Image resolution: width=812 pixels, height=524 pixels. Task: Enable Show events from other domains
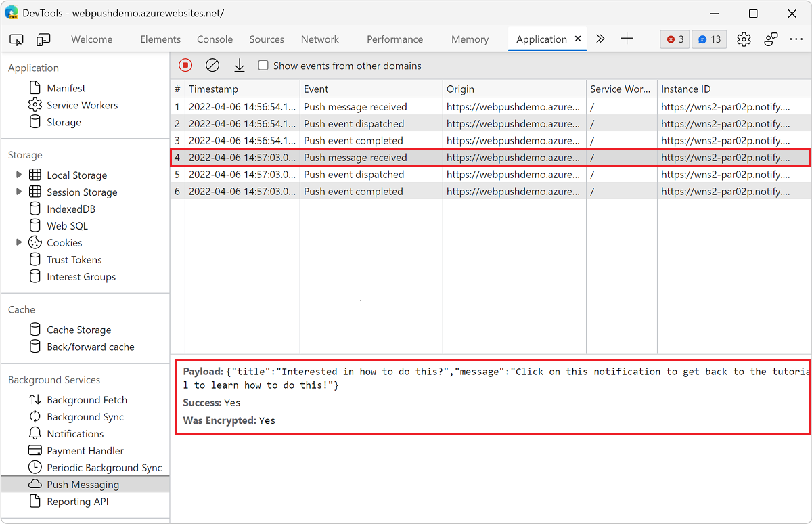(x=263, y=65)
